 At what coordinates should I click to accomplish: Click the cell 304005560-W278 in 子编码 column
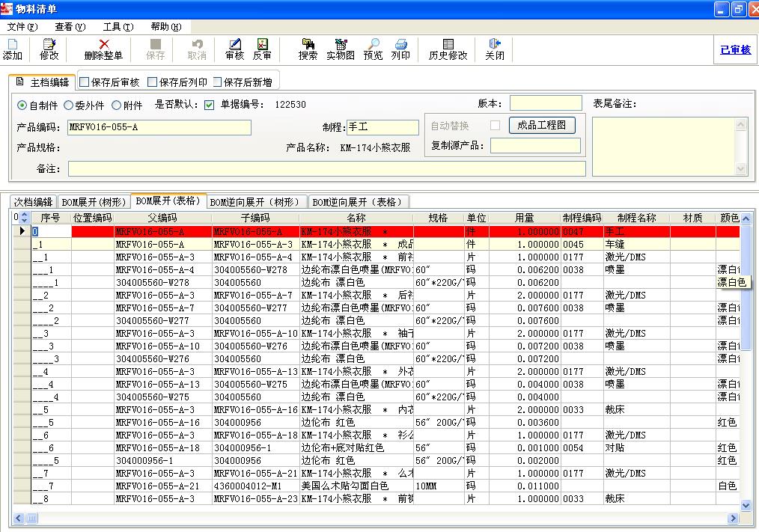(x=255, y=269)
